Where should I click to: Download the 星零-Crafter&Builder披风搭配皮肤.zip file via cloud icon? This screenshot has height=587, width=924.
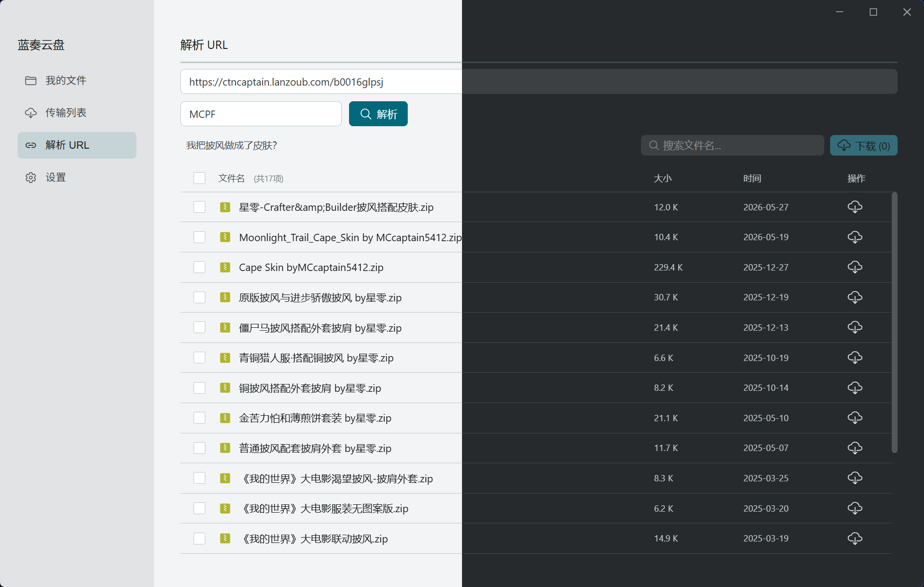855,207
